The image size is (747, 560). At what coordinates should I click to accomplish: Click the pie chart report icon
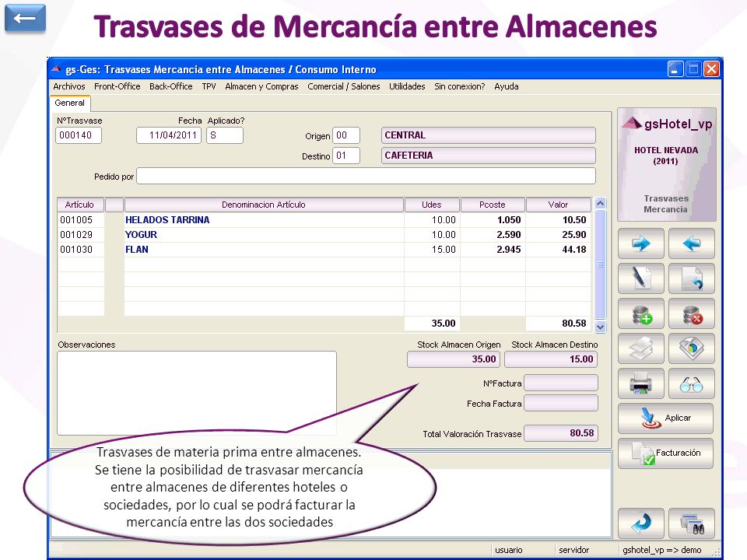(x=691, y=348)
